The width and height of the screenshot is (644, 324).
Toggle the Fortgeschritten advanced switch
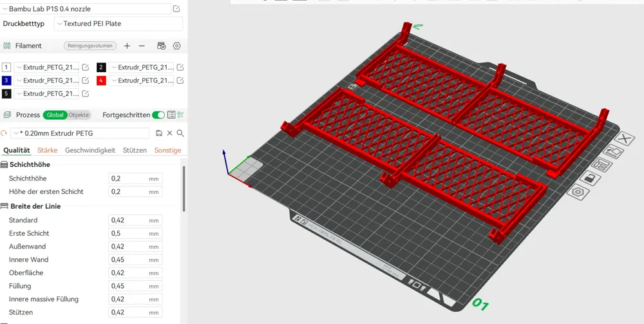tap(158, 115)
